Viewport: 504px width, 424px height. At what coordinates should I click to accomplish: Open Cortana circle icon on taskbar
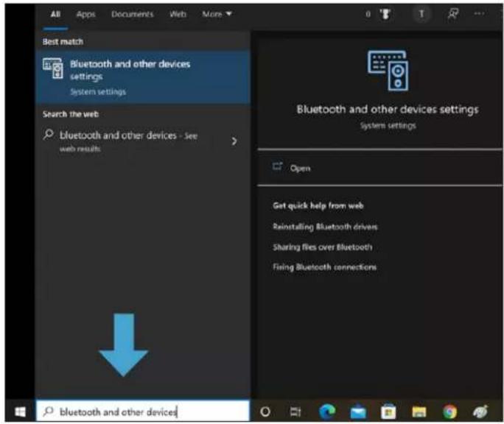[265, 411]
